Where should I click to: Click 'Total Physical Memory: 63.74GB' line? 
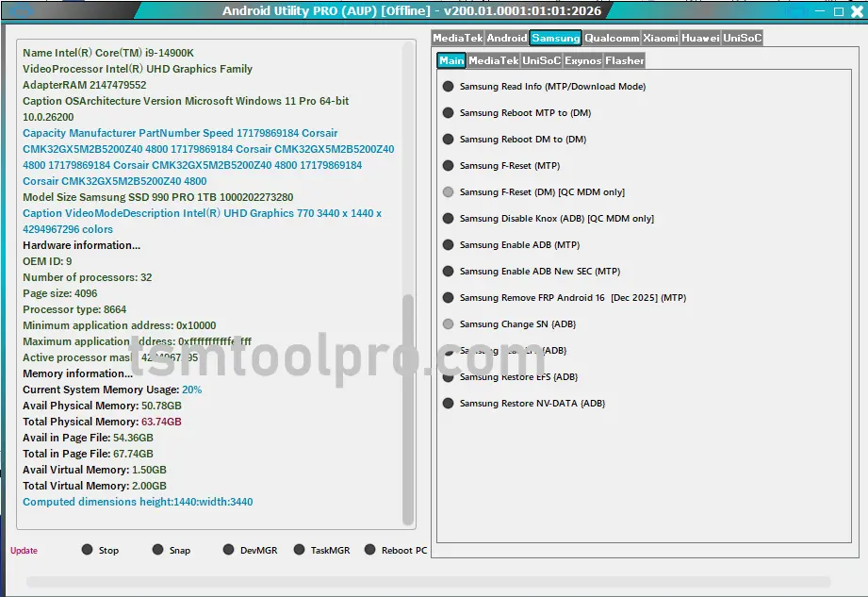[103, 423]
